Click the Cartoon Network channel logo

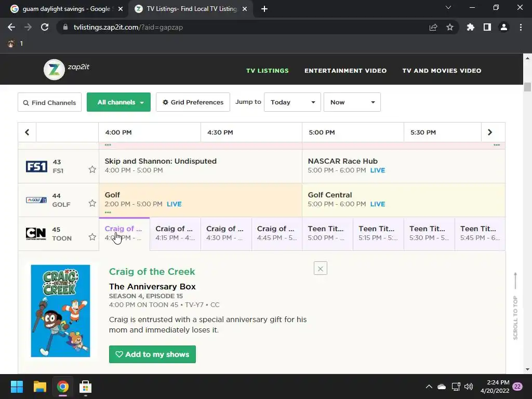[36, 233]
